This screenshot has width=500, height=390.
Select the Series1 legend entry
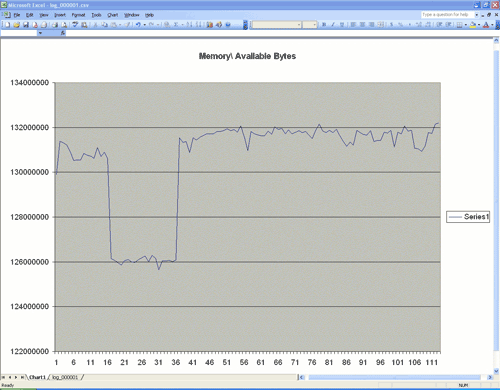[x=468, y=217]
